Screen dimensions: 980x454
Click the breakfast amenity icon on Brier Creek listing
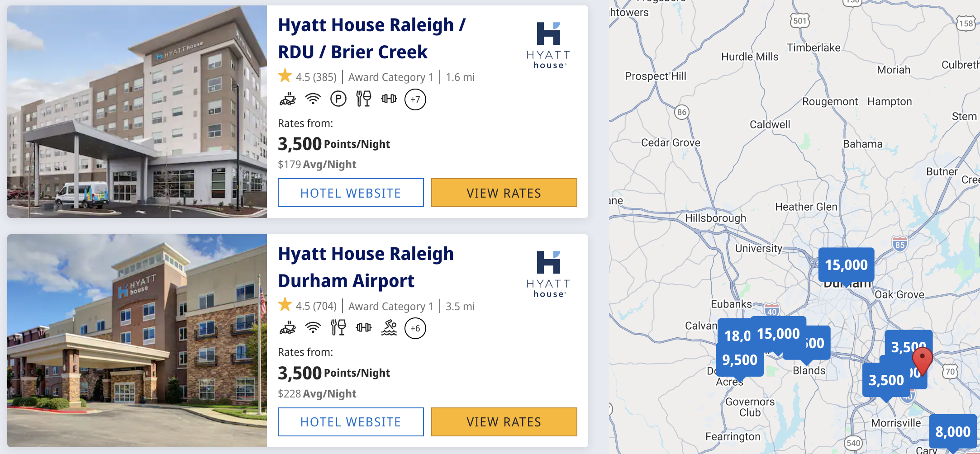(x=288, y=99)
